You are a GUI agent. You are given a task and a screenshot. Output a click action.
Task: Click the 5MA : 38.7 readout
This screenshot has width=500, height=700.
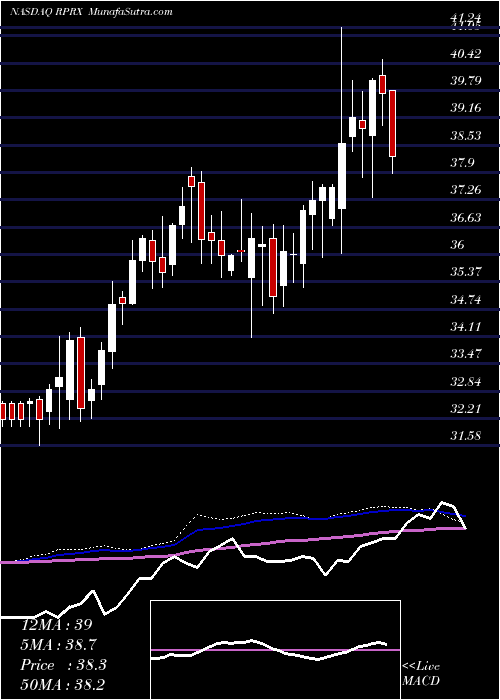click(59, 645)
